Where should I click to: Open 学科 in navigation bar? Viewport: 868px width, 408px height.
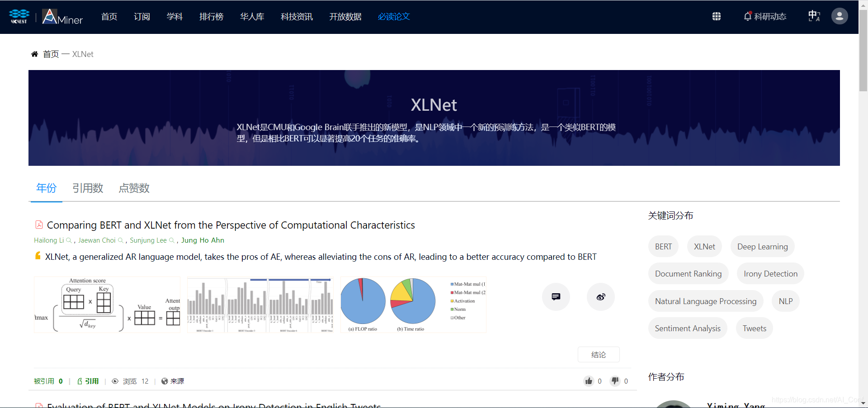(x=175, y=17)
